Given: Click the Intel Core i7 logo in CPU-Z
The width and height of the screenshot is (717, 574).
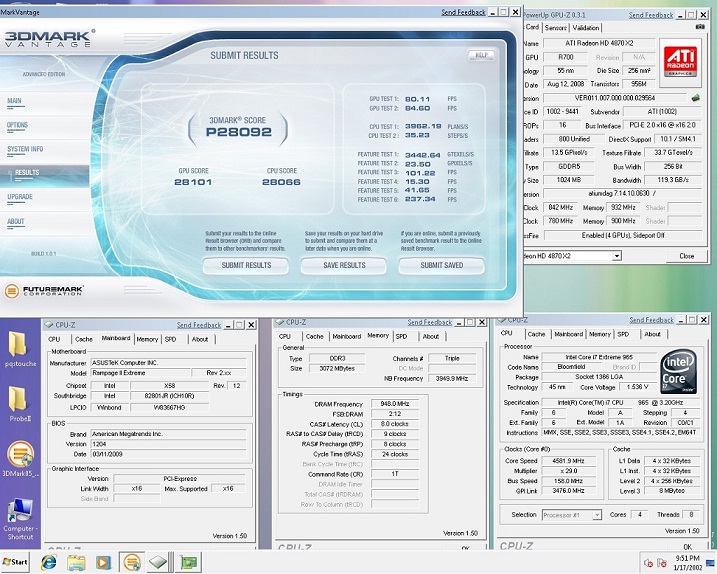Looking at the screenshot, I should point(679,371).
